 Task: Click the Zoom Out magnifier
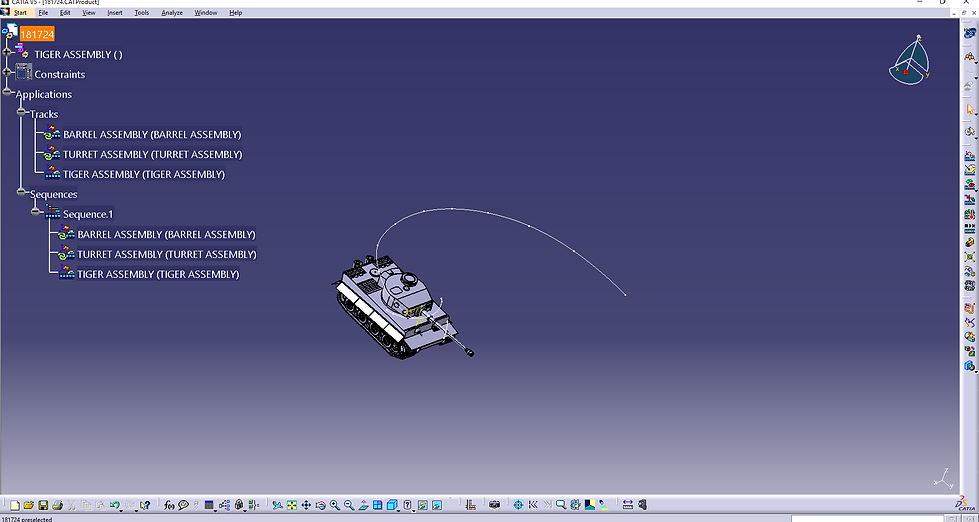pyautogui.click(x=349, y=505)
